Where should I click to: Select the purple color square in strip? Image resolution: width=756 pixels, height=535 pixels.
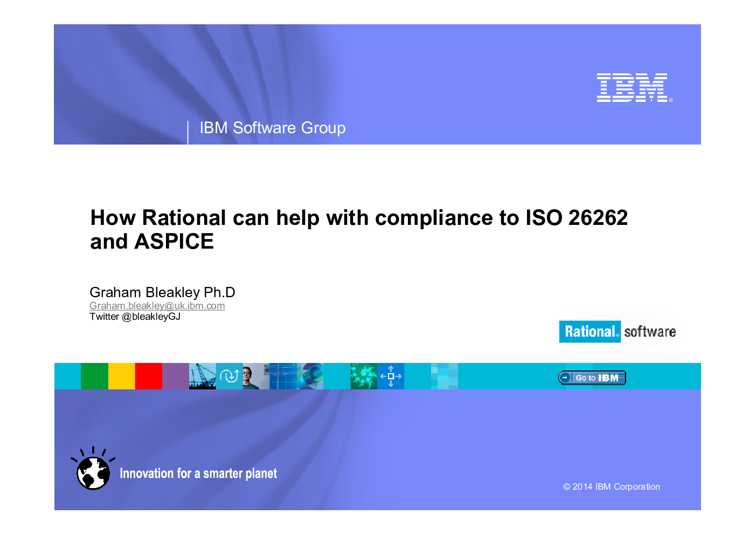[176, 376]
